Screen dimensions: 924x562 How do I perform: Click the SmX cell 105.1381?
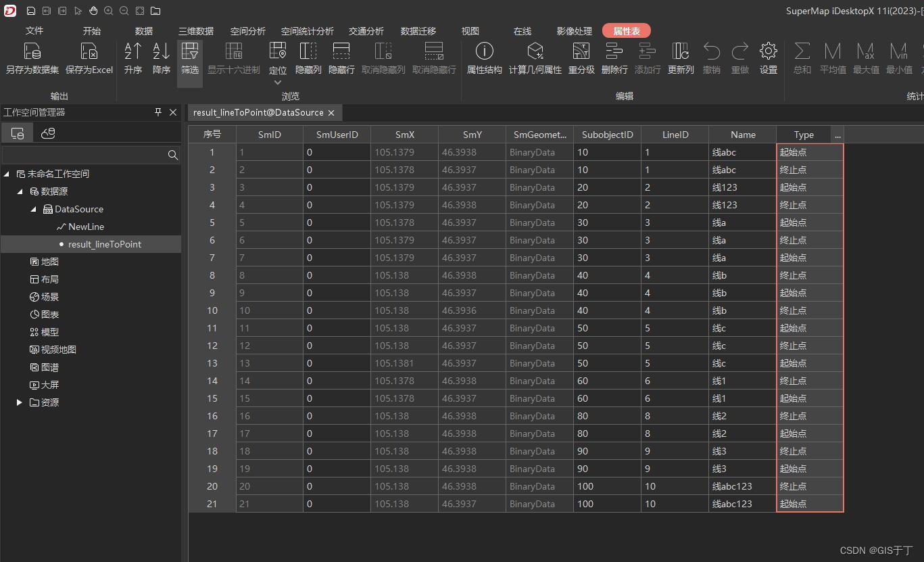tap(405, 363)
